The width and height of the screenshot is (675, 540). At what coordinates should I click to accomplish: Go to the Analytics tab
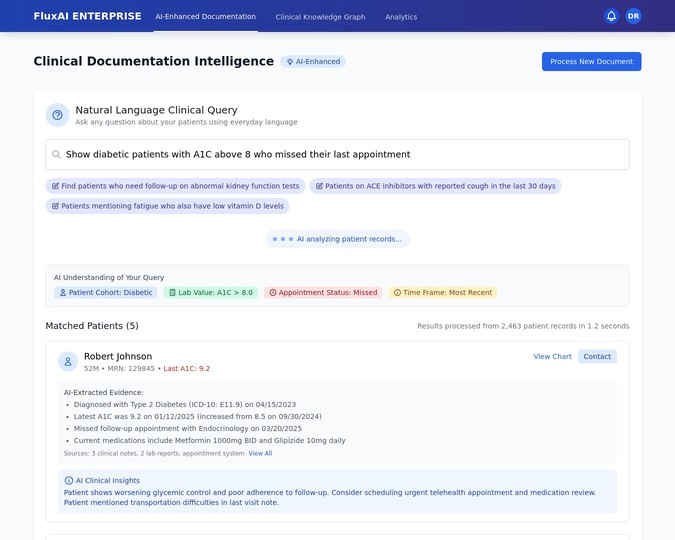pos(401,17)
